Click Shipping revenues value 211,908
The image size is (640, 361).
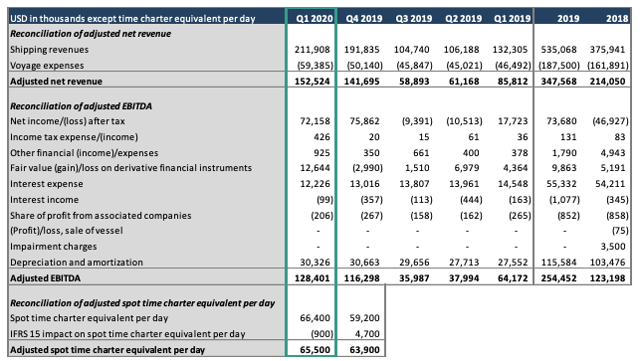point(312,49)
